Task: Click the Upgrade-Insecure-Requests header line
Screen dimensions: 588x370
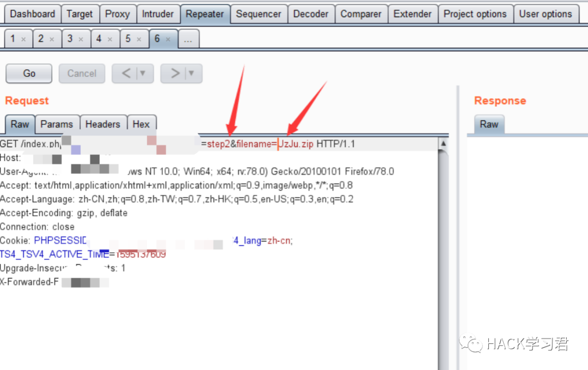Action: click(x=63, y=268)
